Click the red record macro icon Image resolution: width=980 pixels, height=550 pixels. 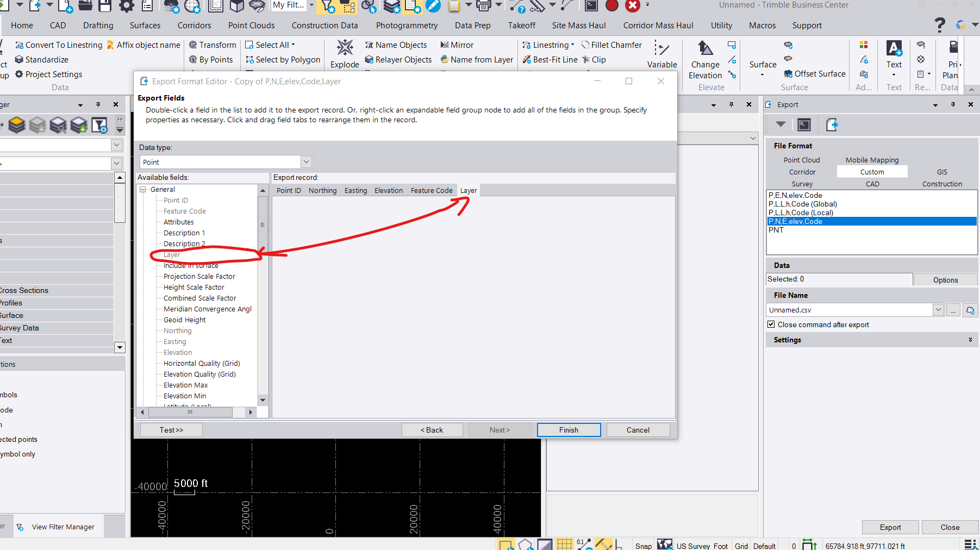612,5
